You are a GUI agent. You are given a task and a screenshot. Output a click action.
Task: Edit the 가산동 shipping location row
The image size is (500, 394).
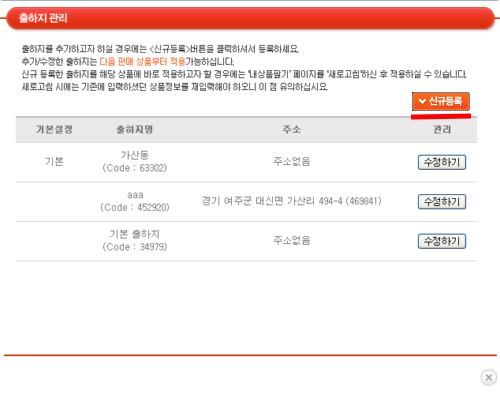442,162
